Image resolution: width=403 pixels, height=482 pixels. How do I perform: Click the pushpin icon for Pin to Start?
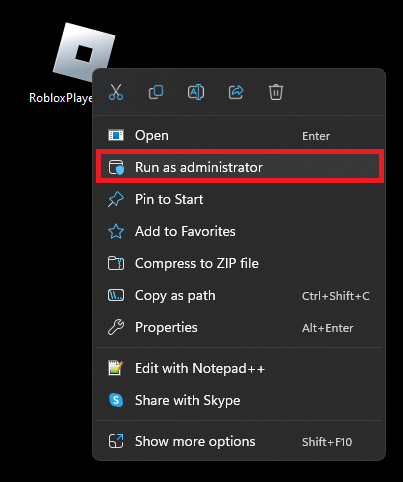[x=116, y=199]
